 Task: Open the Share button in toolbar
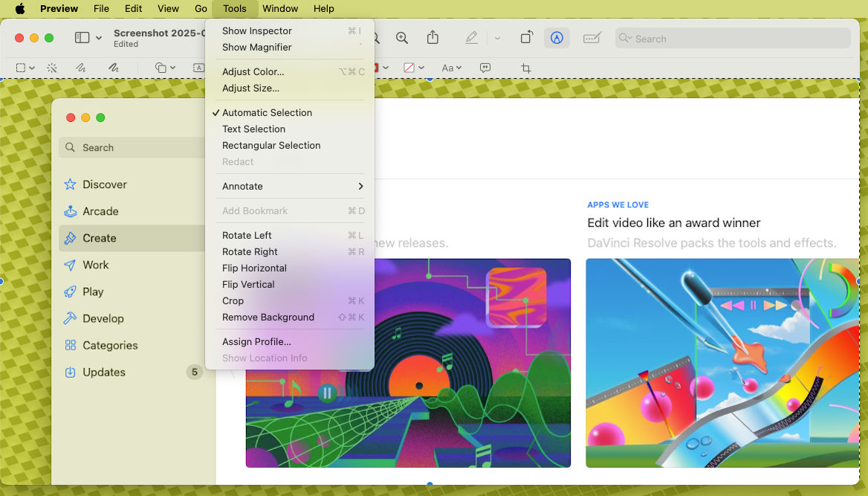(x=433, y=37)
